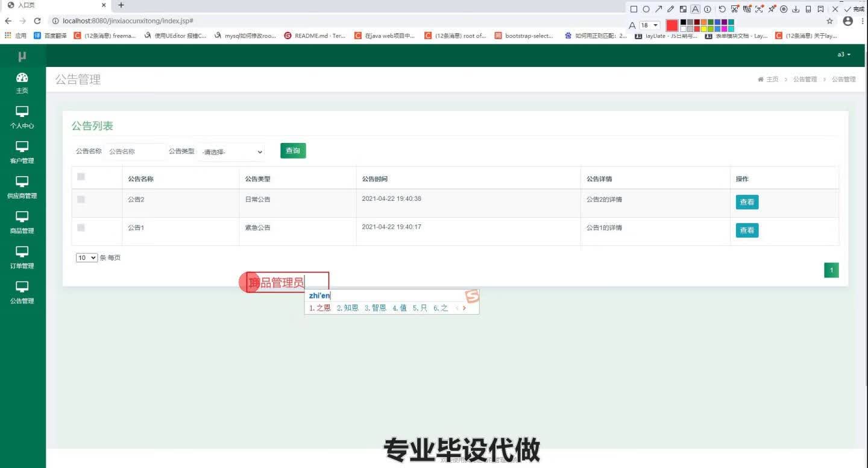Viewport: 868px width, 468px height.
Task: Go to 主页 in sidebar
Action: [22, 83]
